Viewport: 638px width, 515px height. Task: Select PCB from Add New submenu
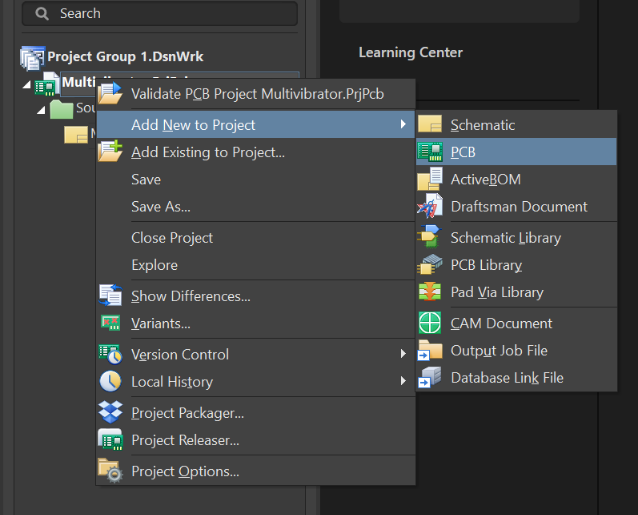(463, 152)
